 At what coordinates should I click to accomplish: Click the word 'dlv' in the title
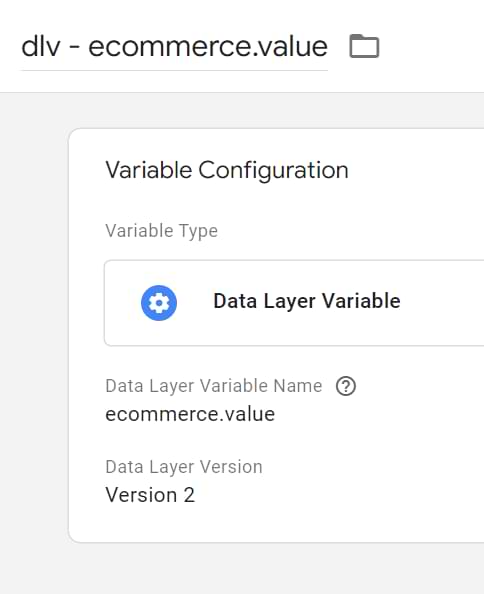click(41, 47)
